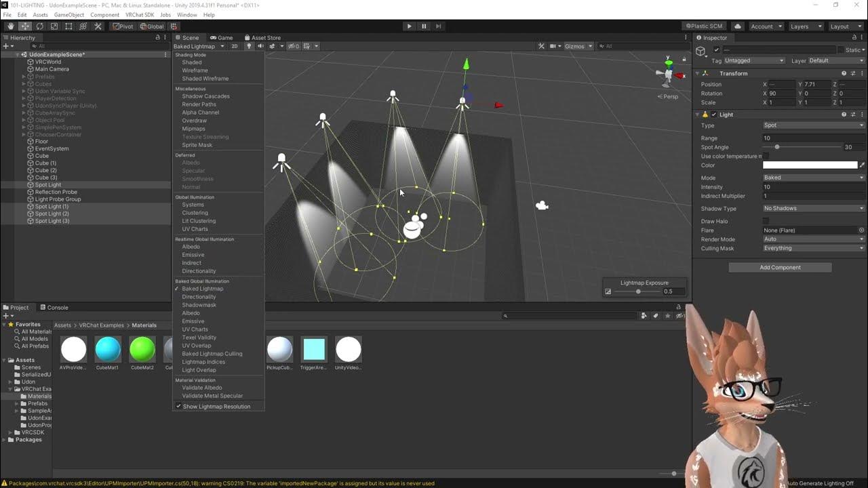Toggle the object active checkbox in Inspector

[716, 50]
